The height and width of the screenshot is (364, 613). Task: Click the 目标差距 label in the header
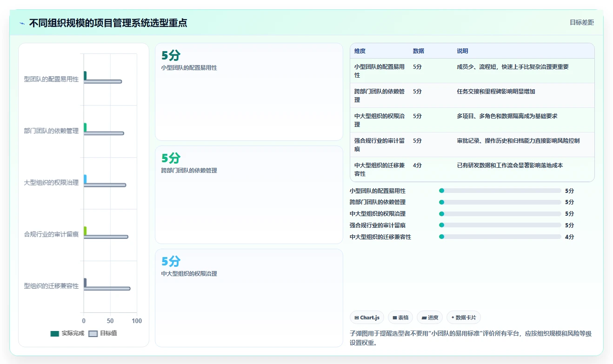click(x=582, y=22)
